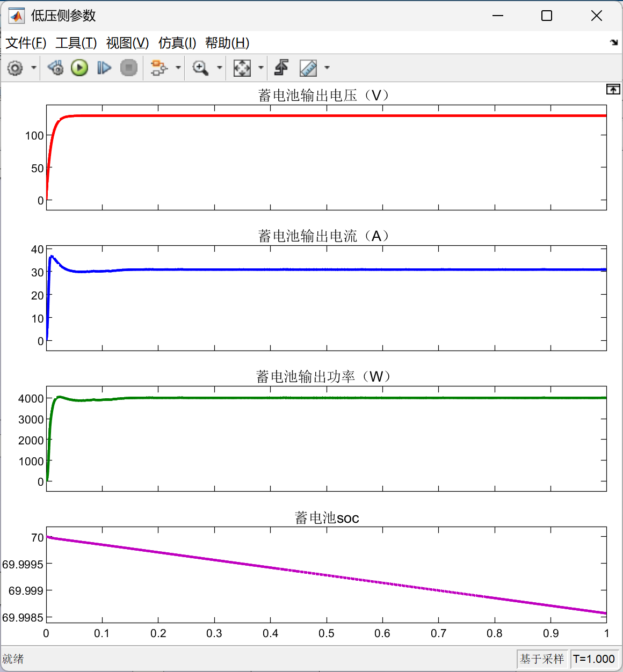Open the 仿真(I) menu
Image resolution: width=623 pixels, height=672 pixels.
point(177,43)
